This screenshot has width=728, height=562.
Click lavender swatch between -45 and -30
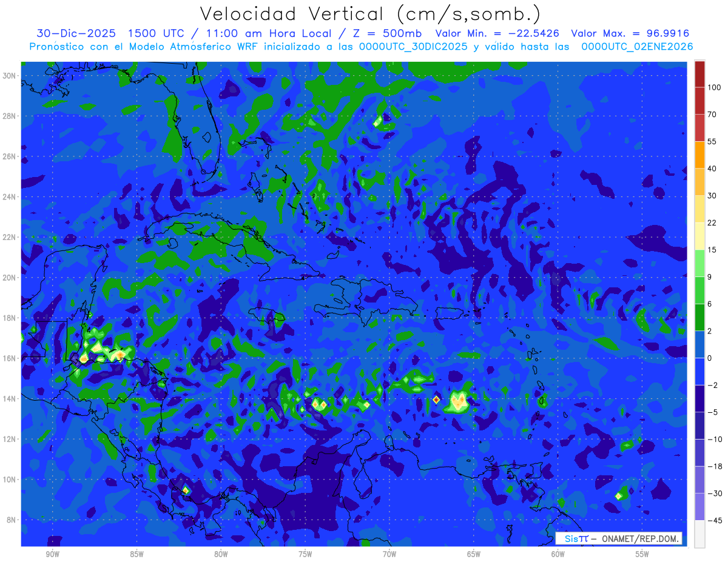point(699,507)
